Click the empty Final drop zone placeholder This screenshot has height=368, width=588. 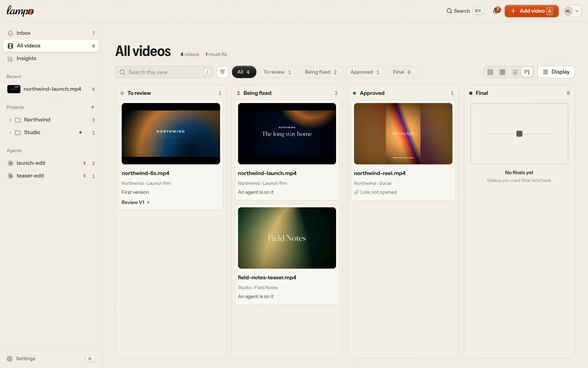519,134
